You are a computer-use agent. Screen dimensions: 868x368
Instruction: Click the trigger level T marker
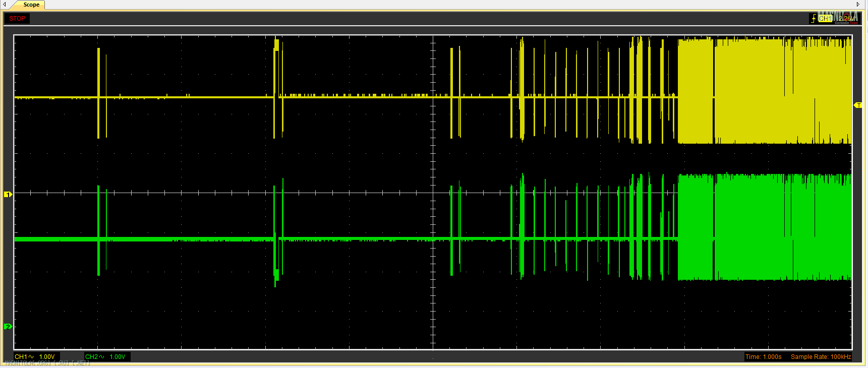[858, 105]
